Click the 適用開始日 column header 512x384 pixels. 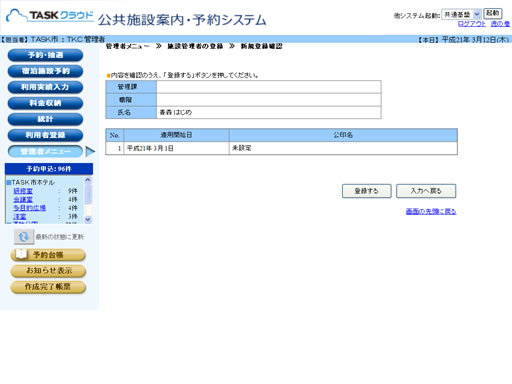(176, 135)
